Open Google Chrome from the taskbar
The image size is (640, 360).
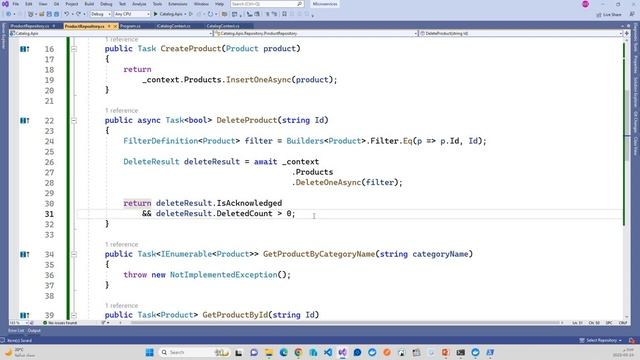point(298,352)
